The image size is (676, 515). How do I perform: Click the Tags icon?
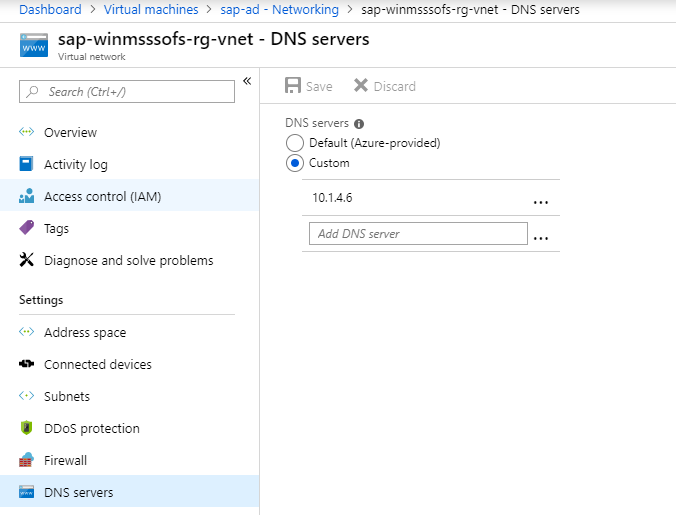click(x=27, y=229)
